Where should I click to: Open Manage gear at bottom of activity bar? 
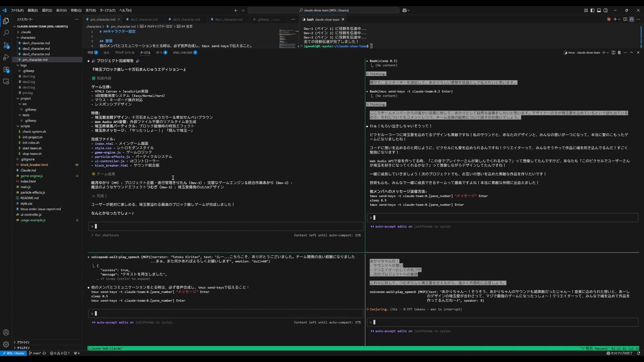click(6, 344)
